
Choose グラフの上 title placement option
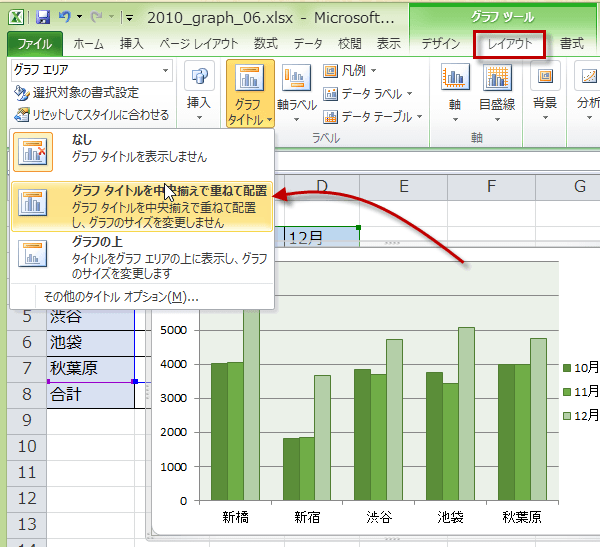tap(140, 254)
